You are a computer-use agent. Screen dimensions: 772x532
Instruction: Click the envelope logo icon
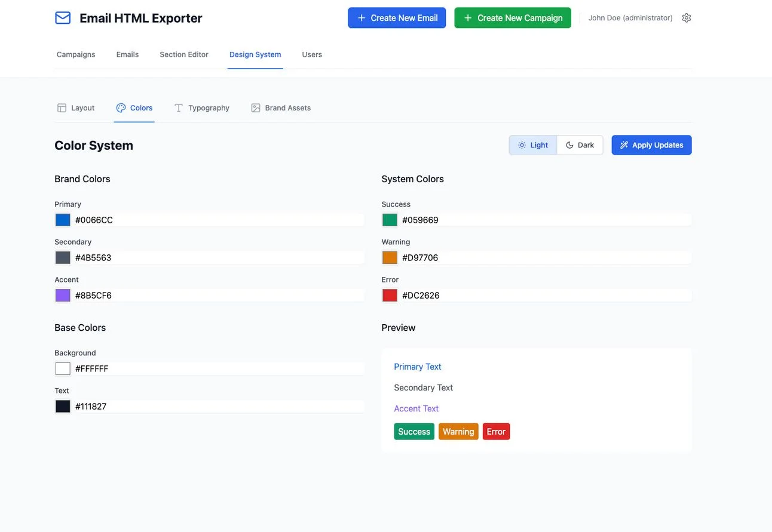click(x=63, y=18)
